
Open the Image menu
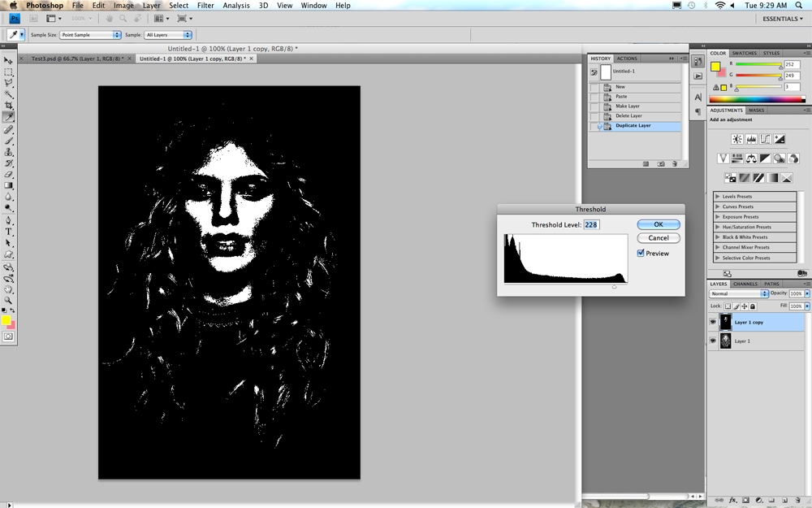(x=123, y=5)
